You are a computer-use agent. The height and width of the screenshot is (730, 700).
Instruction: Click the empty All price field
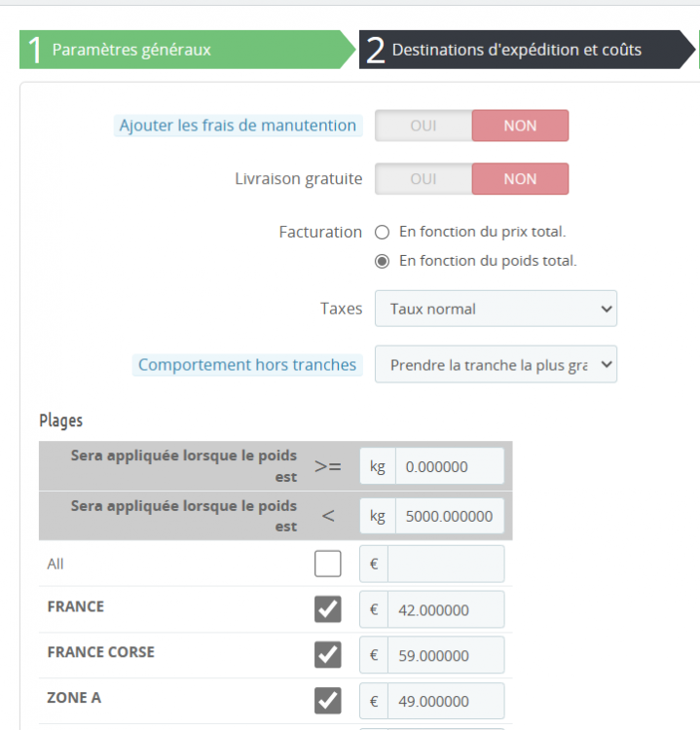(446, 564)
